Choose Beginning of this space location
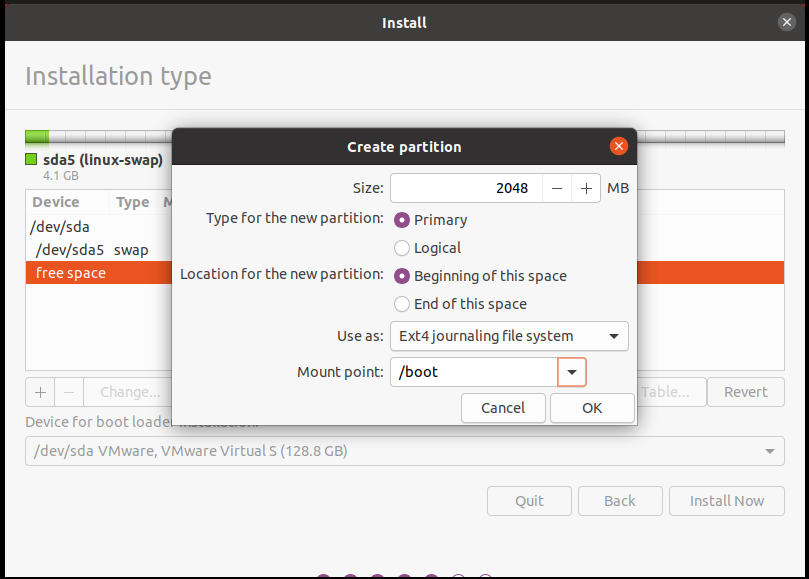The height and width of the screenshot is (579, 809). pos(402,276)
